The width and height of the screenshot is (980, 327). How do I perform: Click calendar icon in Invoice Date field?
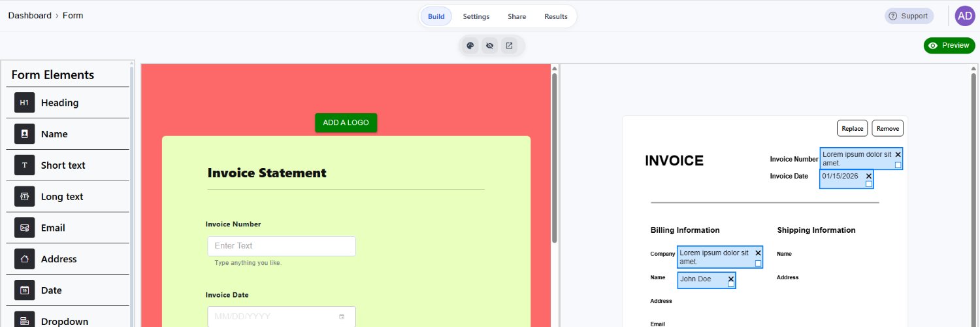tap(342, 317)
